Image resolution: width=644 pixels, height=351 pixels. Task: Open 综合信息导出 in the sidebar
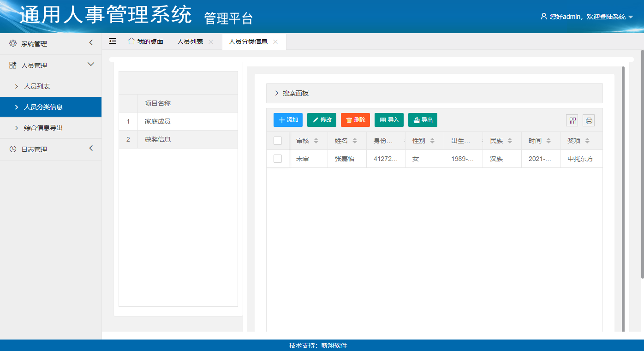tap(43, 128)
